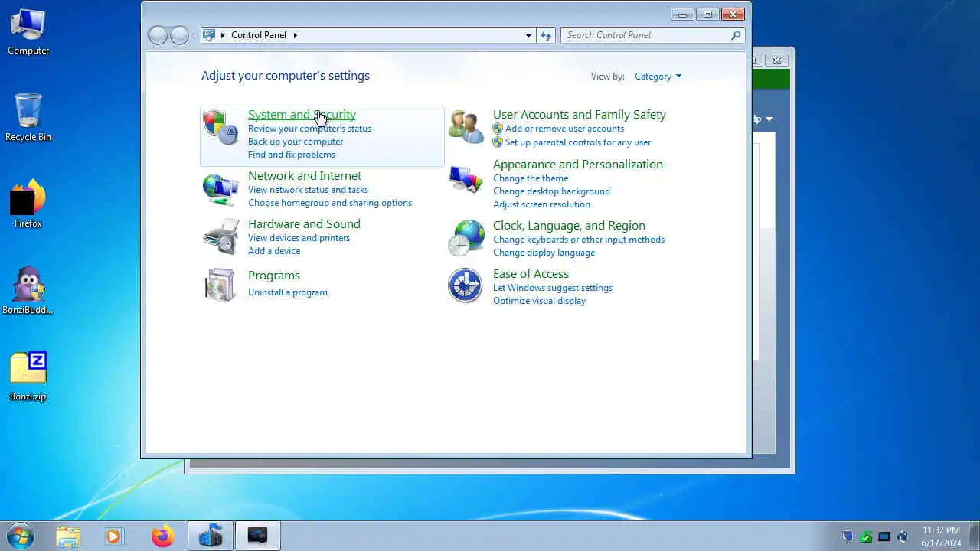Screen dimensions: 980x551
Task: Click the Clock, Language, and Region globe icon
Action: [x=466, y=237]
